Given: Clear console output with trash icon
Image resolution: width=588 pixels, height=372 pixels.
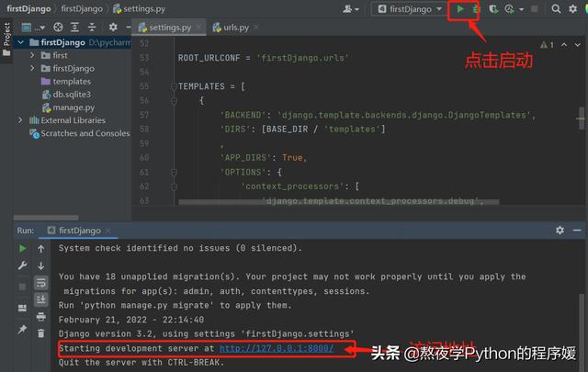Looking at the screenshot, I should click(40, 333).
